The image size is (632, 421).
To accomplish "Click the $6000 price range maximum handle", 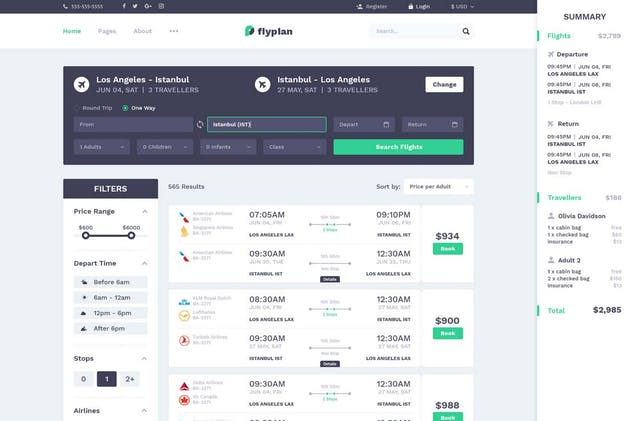I will coord(131,236).
